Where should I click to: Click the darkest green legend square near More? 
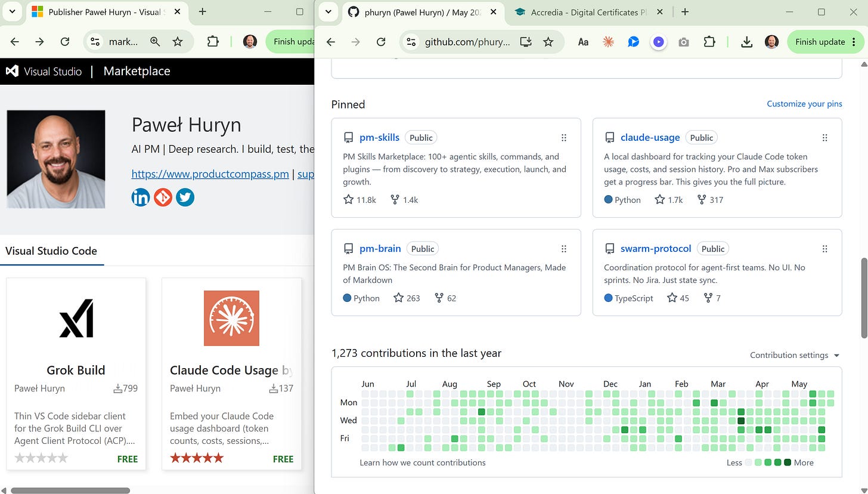click(788, 462)
